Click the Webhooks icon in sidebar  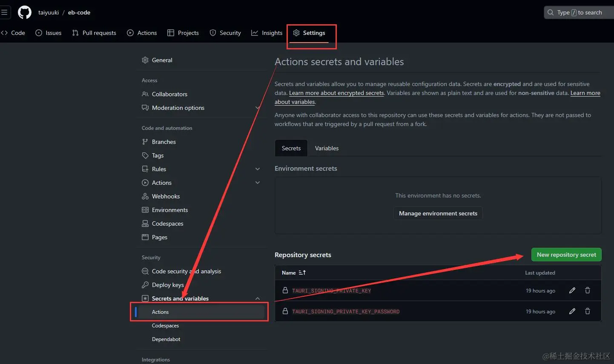145,196
